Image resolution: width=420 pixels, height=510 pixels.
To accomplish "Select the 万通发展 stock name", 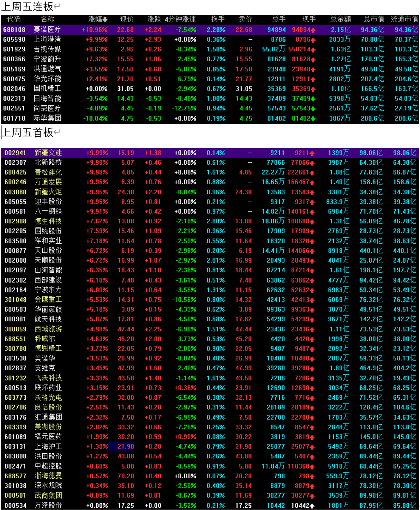I will (x=48, y=182).
